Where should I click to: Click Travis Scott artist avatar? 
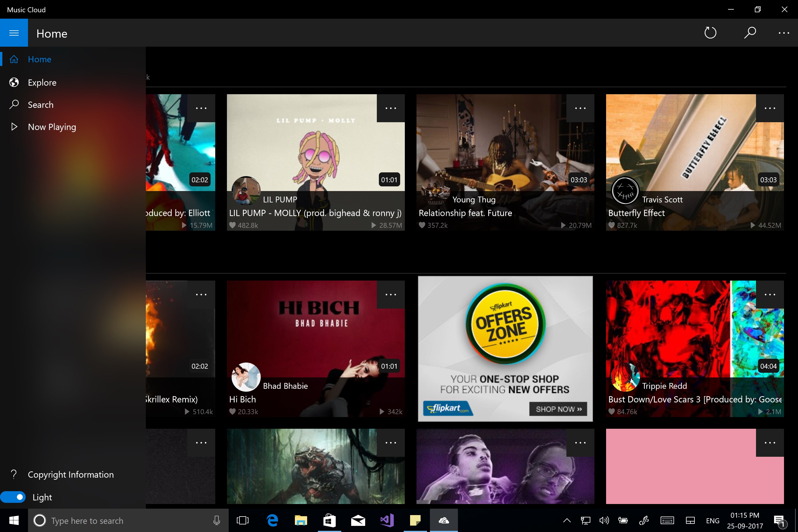coord(625,191)
